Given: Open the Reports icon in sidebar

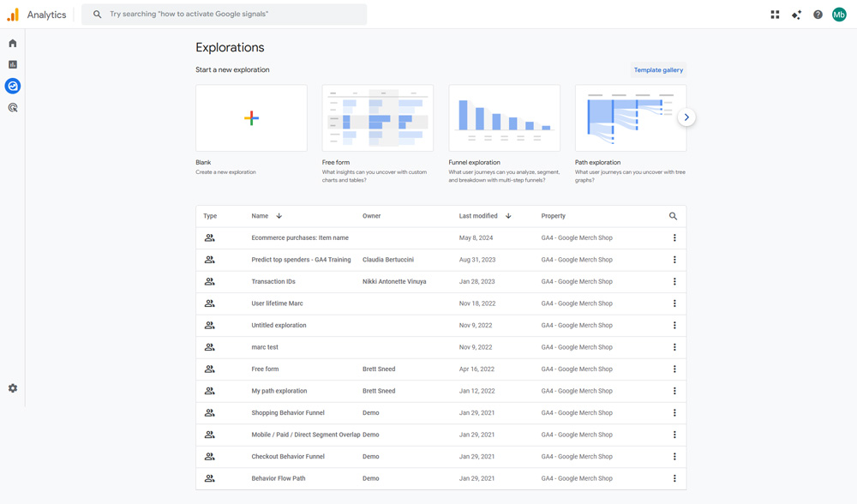Looking at the screenshot, I should (x=13, y=64).
